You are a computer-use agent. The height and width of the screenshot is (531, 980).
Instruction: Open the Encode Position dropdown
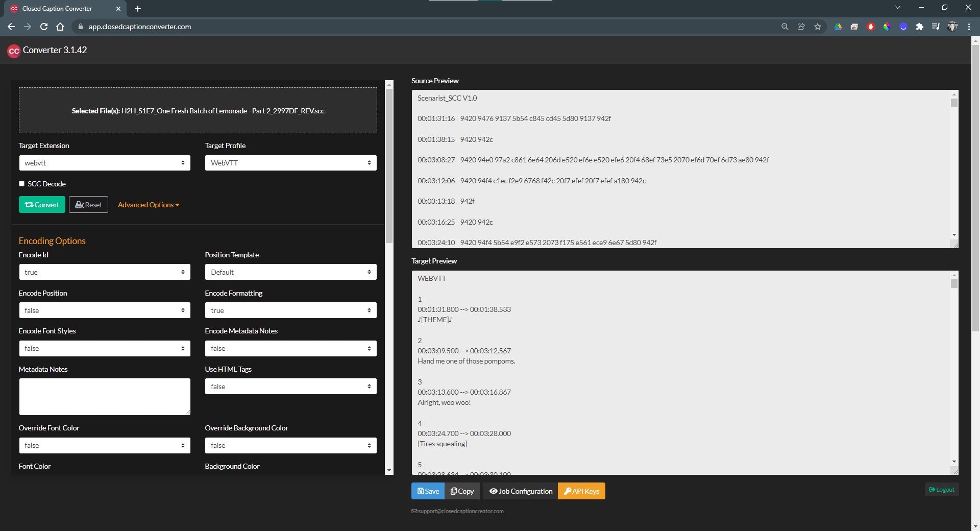pyautogui.click(x=105, y=310)
